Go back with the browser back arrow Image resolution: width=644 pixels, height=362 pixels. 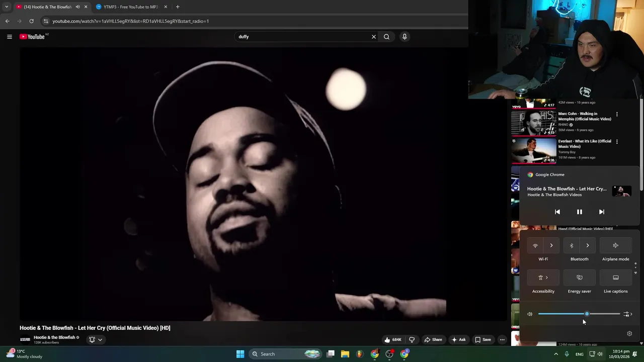[7, 21]
